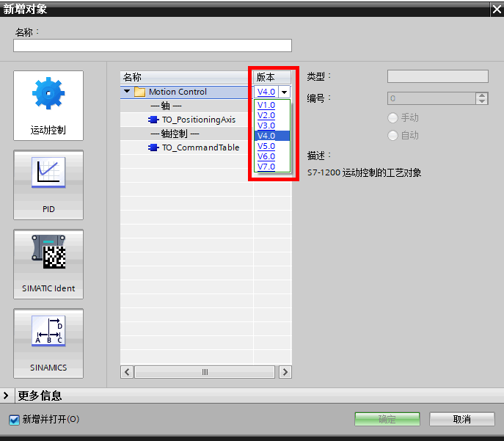The height and width of the screenshot is (441, 504).
Task: Decrease the 编号 number with down stepper
Action: 481,101
